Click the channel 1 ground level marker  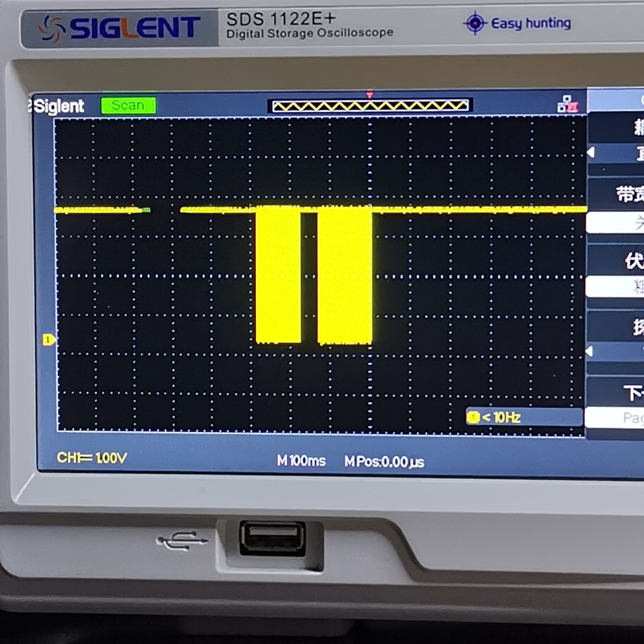tap(49, 339)
